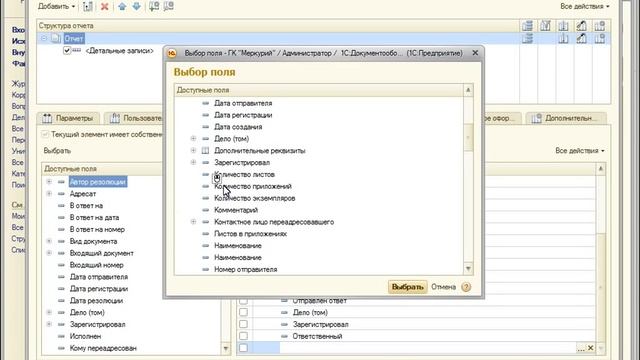Select Дата отправителя in dialog

click(x=243, y=103)
